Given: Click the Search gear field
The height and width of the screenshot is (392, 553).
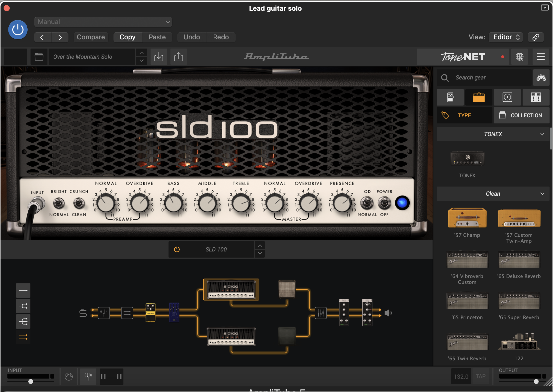Looking at the screenshot, I should coord(484,78).
